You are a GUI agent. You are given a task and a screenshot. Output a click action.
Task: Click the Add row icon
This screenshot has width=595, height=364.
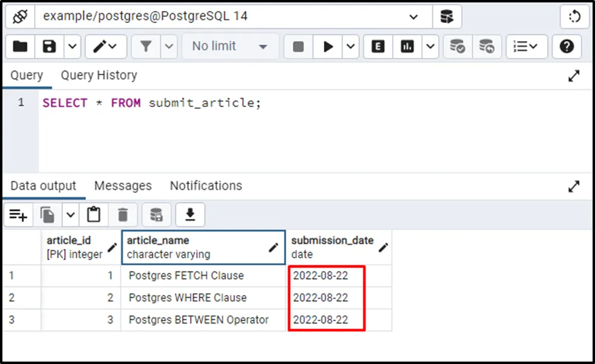tap(18, 214)
